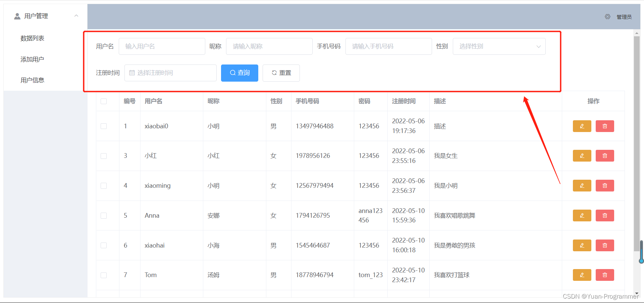644x303 pixels.
Task: Click the description 我是勇敢的男孩
Action: tap(455, 246)
